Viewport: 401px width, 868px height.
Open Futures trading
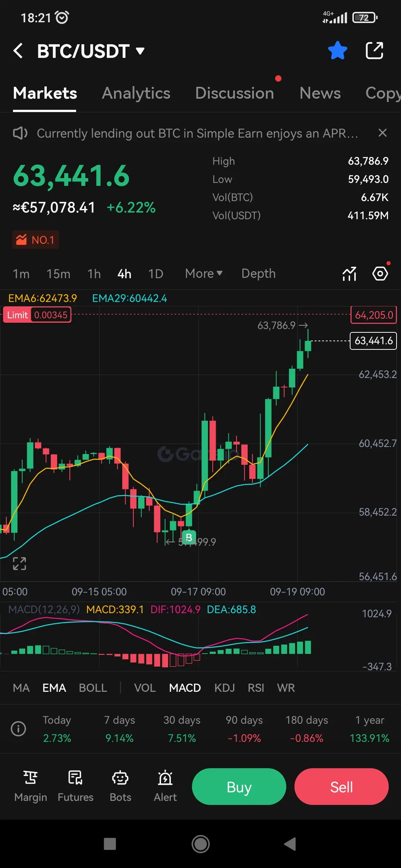(x=75, y=786)
